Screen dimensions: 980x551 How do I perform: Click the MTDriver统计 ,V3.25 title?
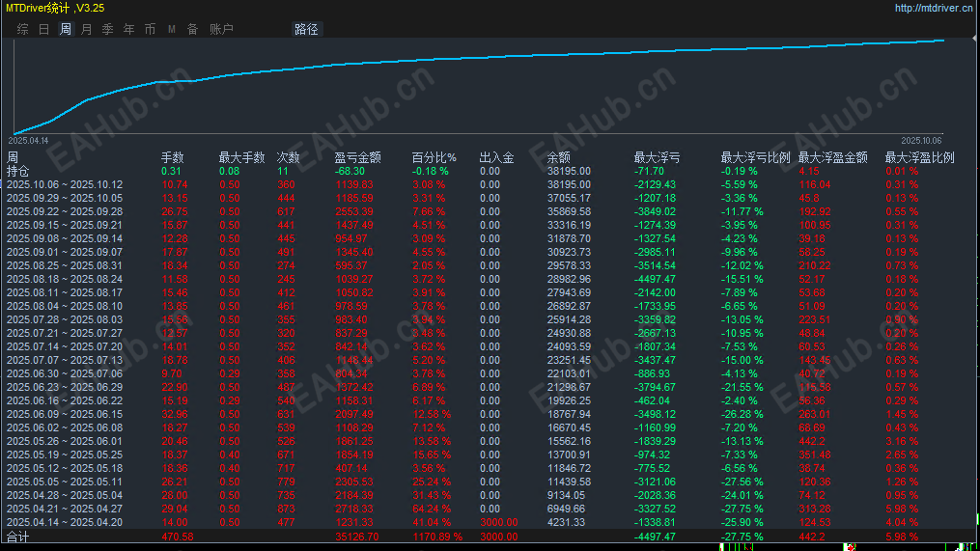(55, 8)
